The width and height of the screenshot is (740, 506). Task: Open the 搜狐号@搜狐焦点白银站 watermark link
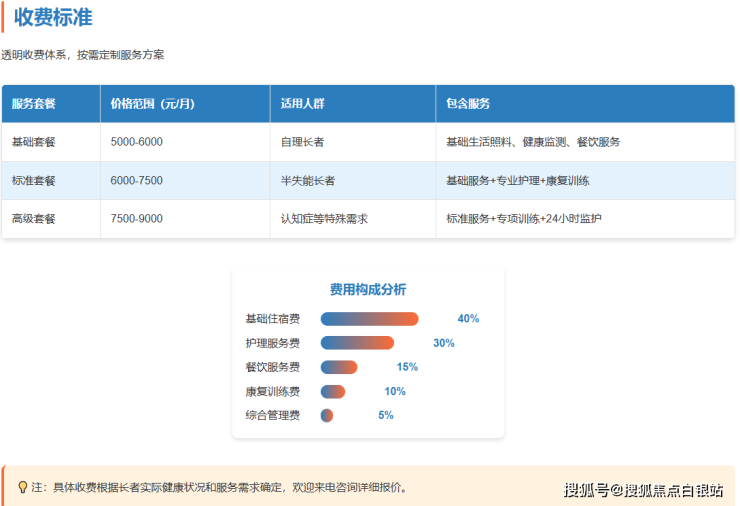[x=643, y=490]
